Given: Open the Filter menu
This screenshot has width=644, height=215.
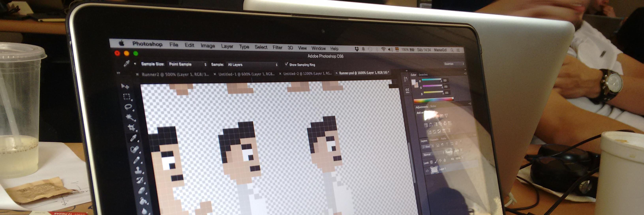Looking at the screenshot, I should 278,47.
